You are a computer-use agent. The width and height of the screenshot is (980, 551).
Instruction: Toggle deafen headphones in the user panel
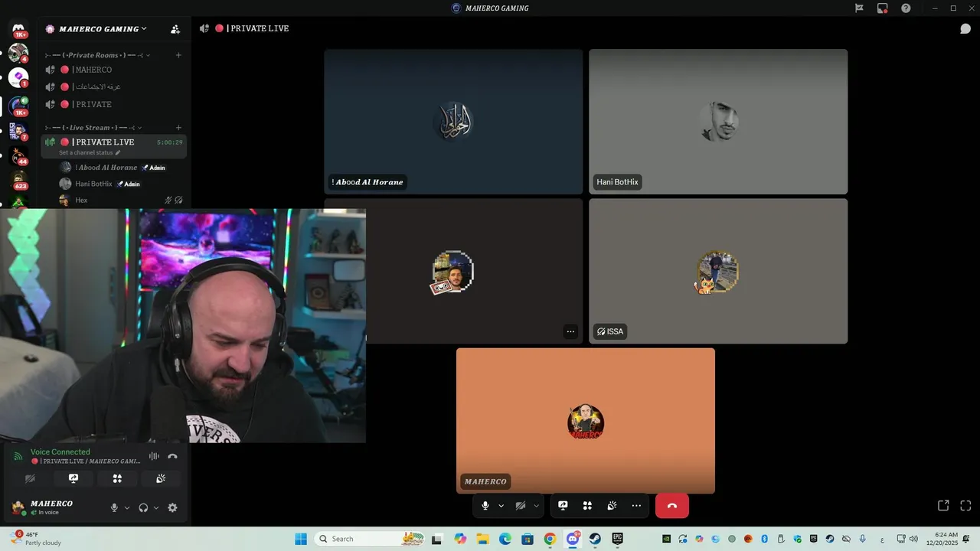point(143,507)
